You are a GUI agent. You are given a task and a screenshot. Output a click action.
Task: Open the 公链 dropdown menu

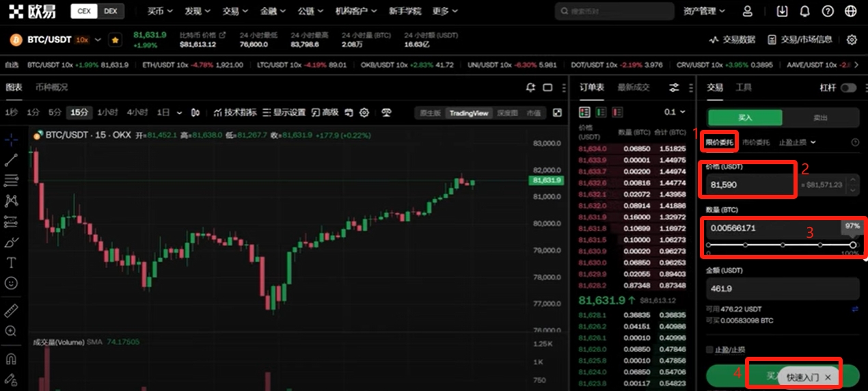310,12
